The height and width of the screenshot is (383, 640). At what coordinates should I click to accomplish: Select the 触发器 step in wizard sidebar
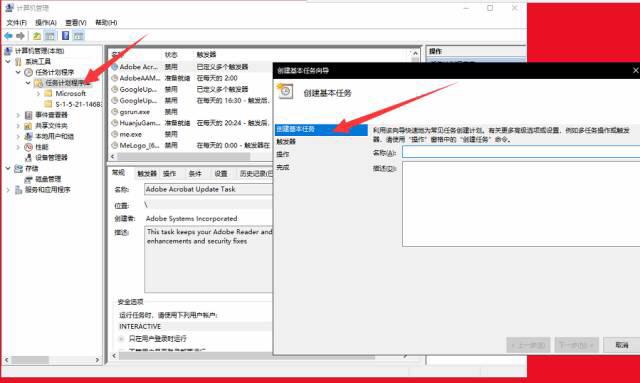coord(286,142)
